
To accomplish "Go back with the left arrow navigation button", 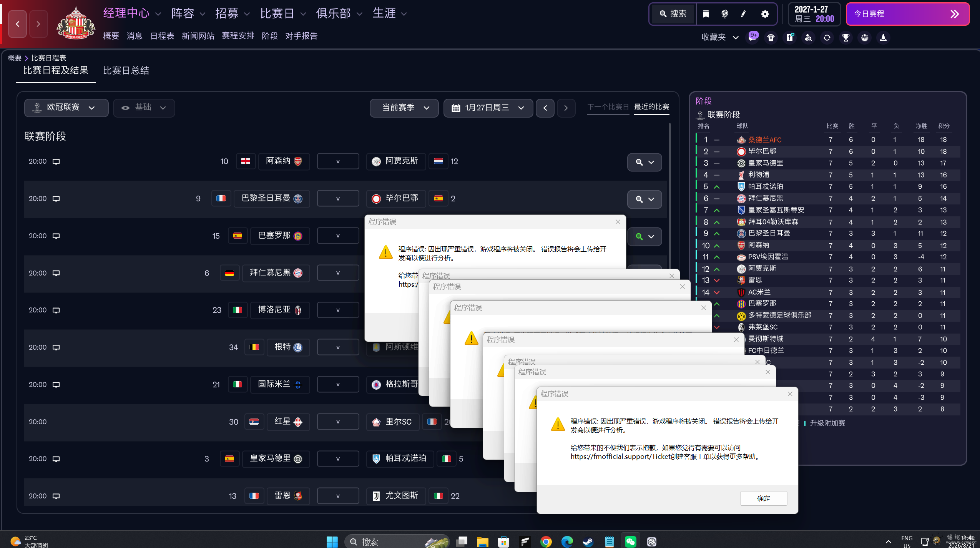I will 18,24.
